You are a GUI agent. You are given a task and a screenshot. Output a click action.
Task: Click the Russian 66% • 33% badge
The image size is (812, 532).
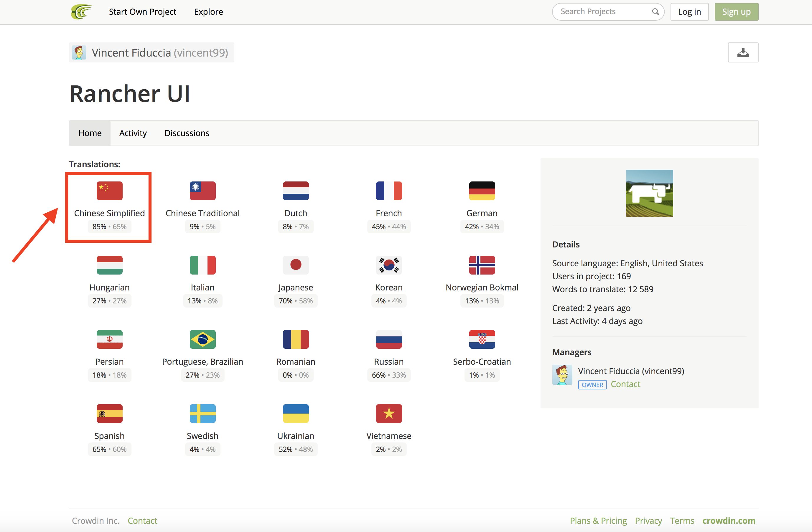tap(389, 375)
